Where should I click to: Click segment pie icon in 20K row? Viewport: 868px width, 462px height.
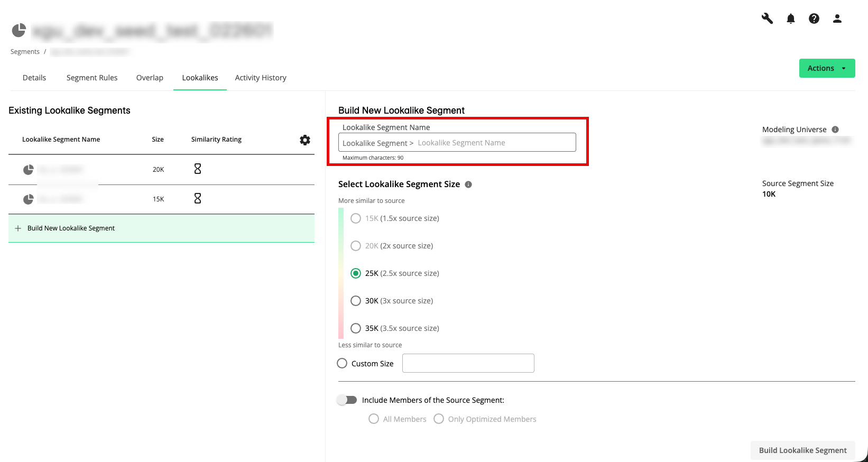click(x=29, y=170)
